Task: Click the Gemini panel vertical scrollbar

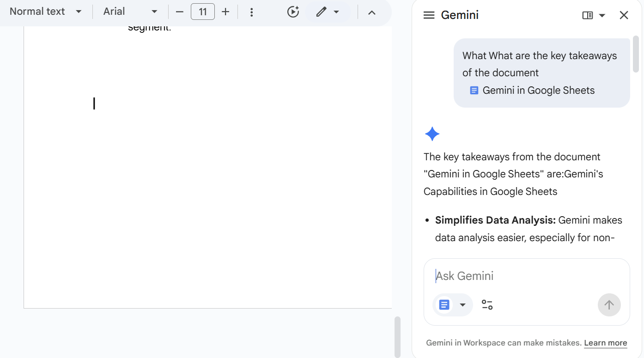Action: (636, 54)
